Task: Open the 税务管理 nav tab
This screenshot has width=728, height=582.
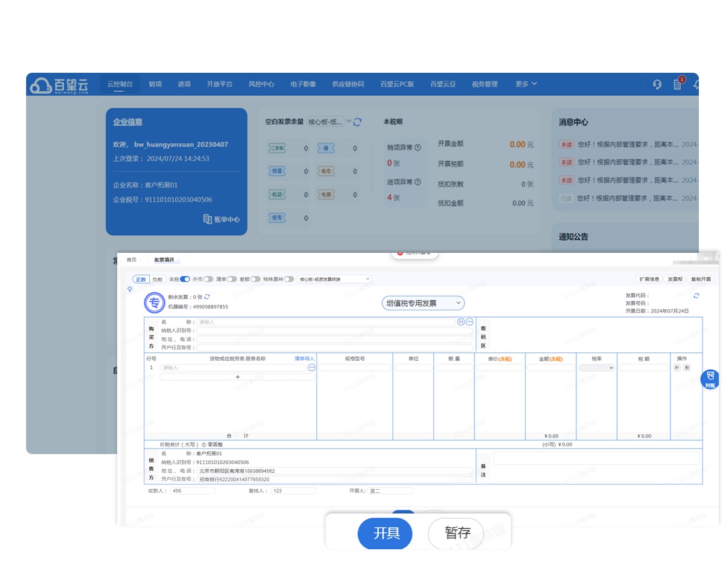Action: coord(485,84)
